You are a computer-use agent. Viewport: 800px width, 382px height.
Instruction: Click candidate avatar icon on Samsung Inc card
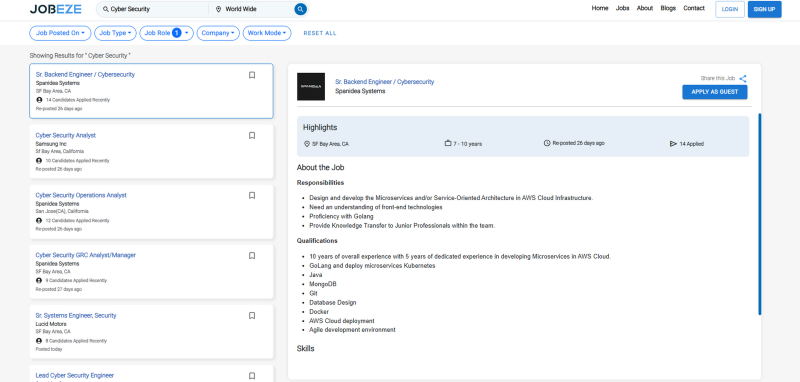[x=39, y=161]
